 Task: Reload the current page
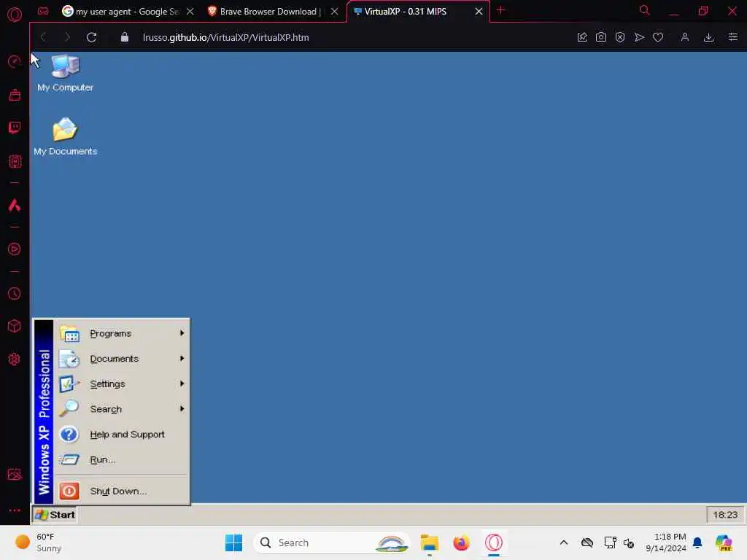[91, 37]
